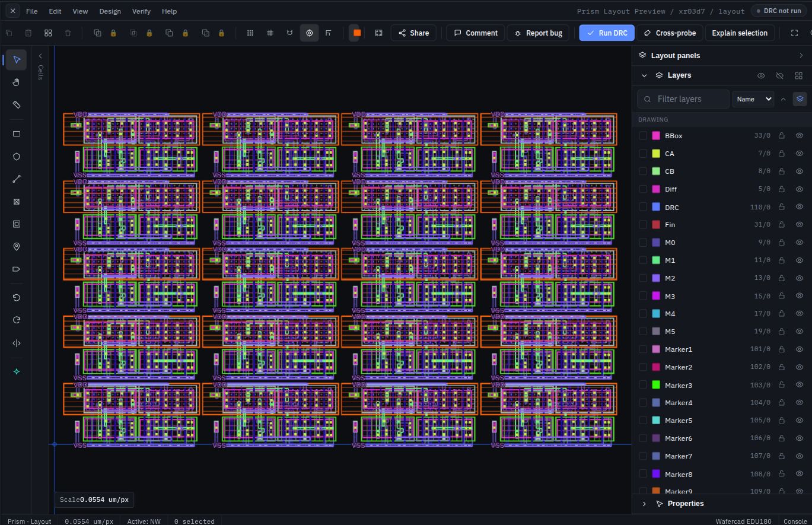Tick the BBox layer checkbox
Image resolution: width=812 pixels, height=525 pixels.
pos(643,136)
